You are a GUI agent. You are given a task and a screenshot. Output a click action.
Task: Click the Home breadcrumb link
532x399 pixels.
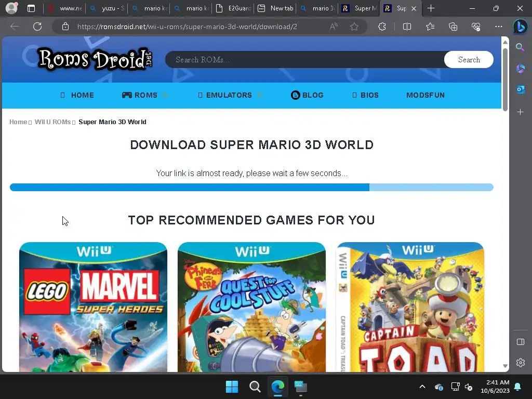[18, 122]
